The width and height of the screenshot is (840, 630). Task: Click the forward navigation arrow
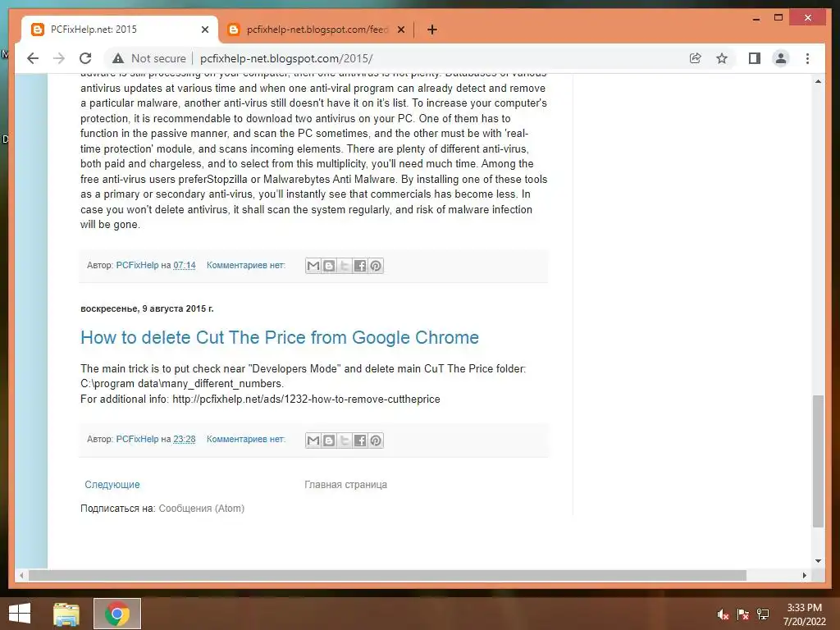[59, 58]
